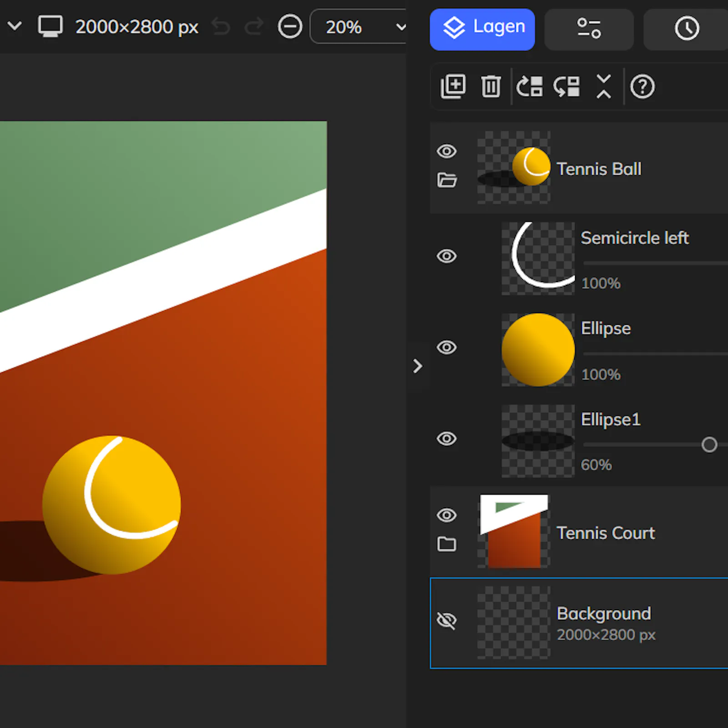The image size is (728, 728).
Task: Undo the last action
Action: pos(221,27)
